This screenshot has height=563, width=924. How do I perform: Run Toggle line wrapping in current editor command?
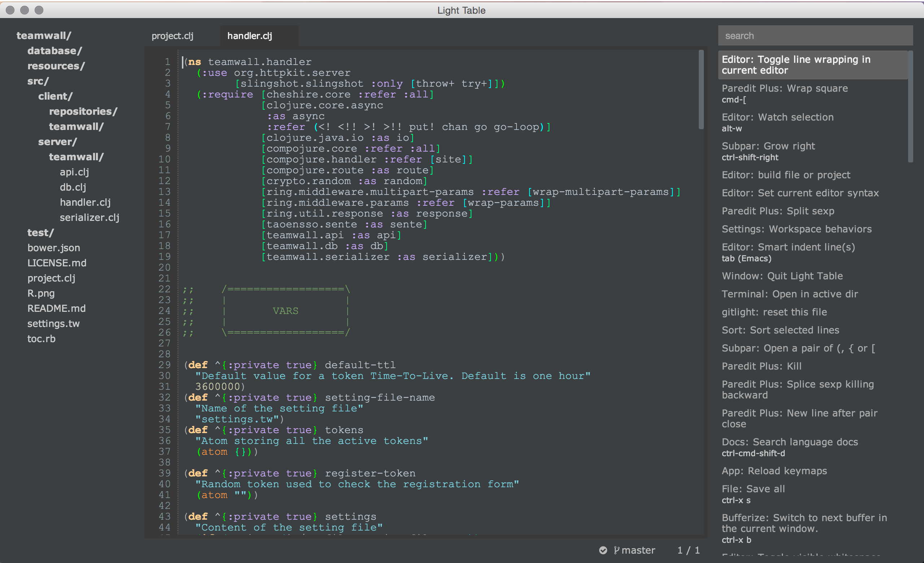[812, 65]
